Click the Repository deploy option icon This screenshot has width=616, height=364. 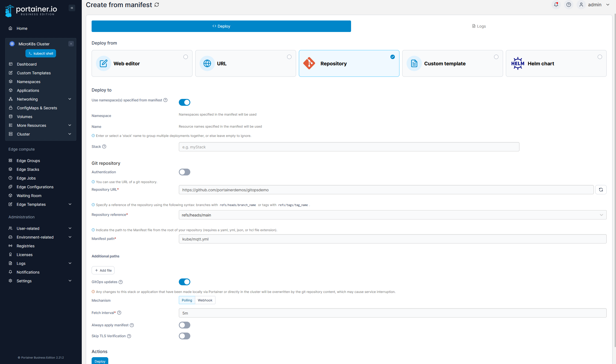coord(310,64)
